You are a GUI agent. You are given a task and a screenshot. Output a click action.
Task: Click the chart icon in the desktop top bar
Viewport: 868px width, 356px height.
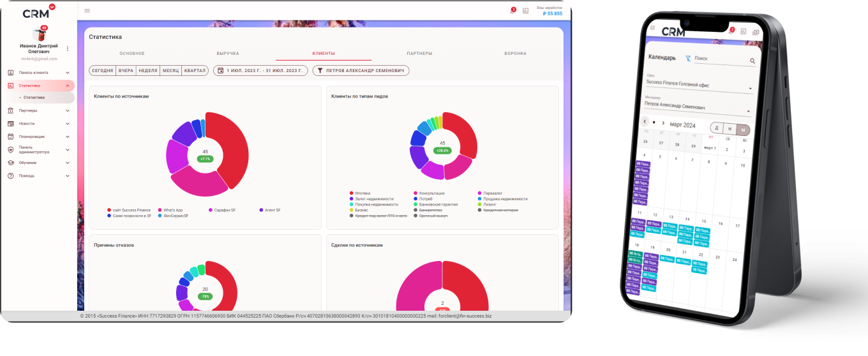coord(526,11)
